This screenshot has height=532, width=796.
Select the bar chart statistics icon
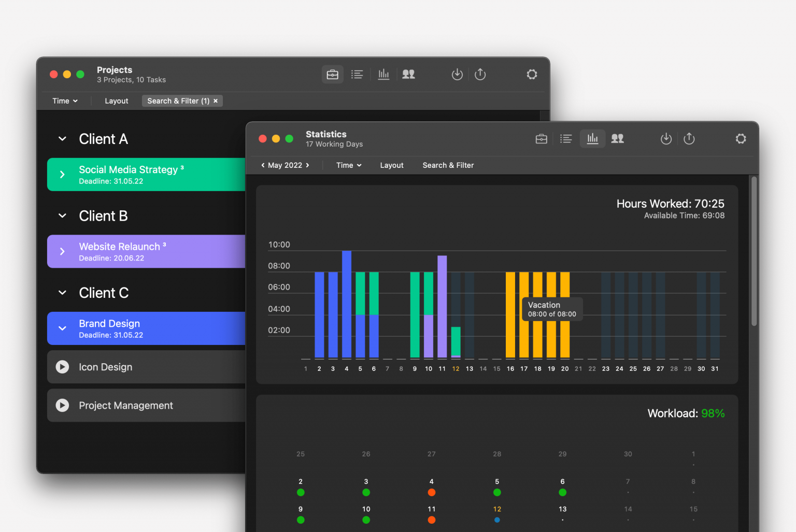(x=383, y=74)
